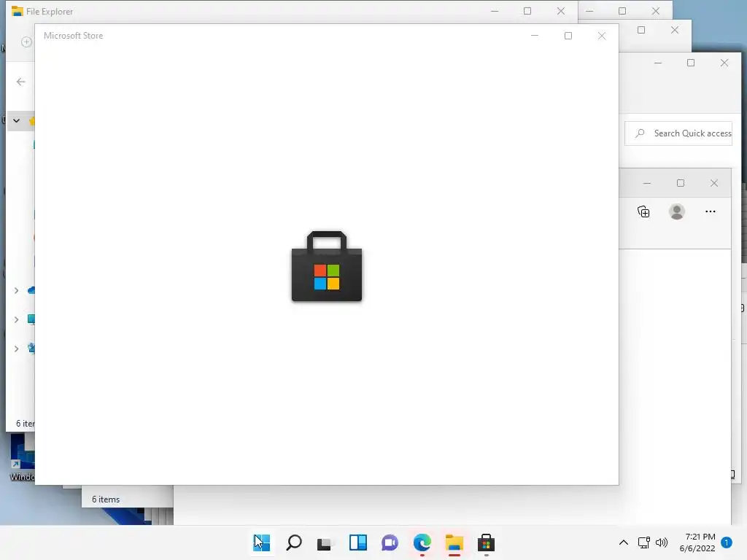Image resolution: width=747 pixels, height=560 pixels.
Task: Open taskbar Search magnifier
Action: [294, 542]
